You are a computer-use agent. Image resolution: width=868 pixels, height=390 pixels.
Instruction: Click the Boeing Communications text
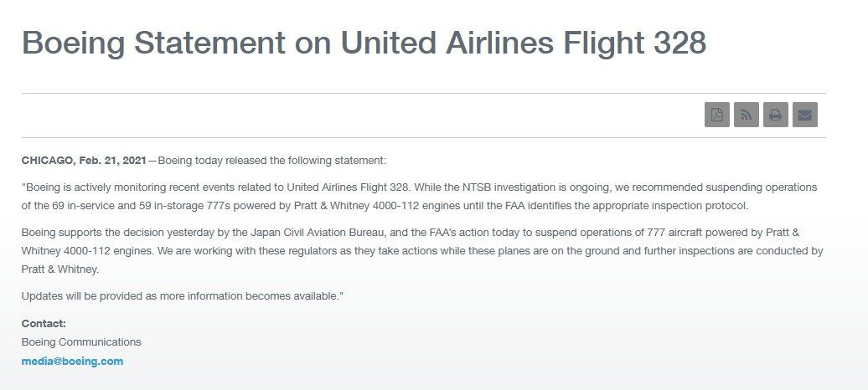click(81, 341)
